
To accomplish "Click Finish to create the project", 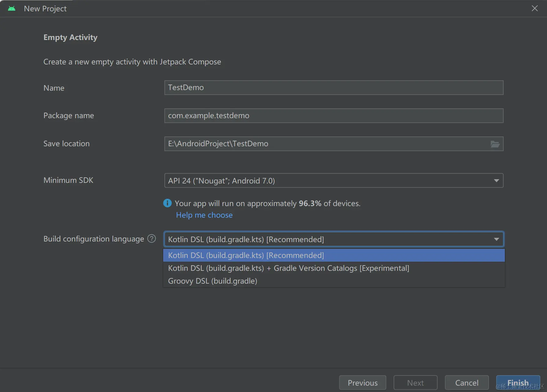I will [518, 383].
